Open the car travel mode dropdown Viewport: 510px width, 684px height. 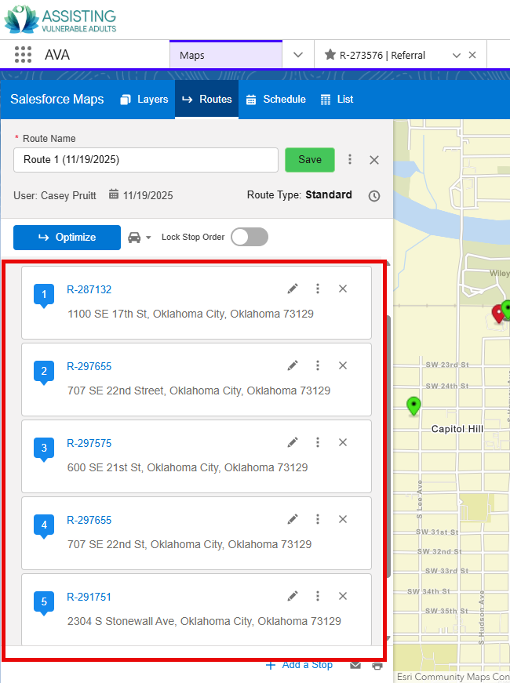(139, 237)
